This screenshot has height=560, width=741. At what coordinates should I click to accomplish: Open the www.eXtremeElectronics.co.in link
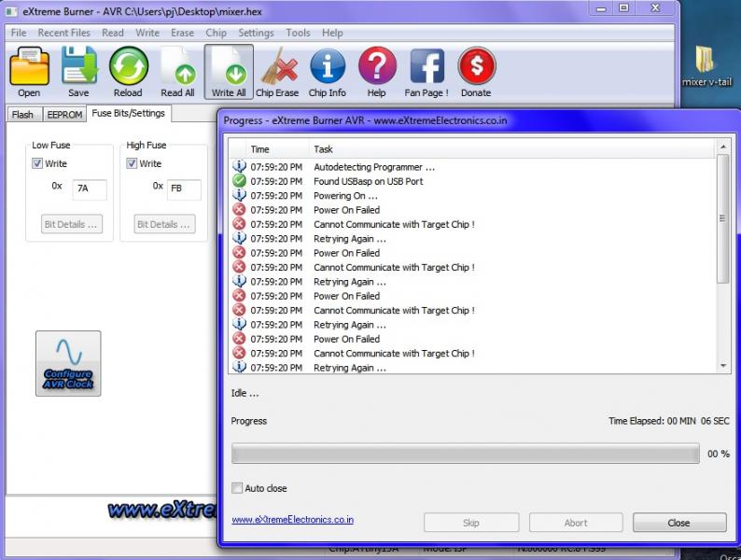click(292, 520)
